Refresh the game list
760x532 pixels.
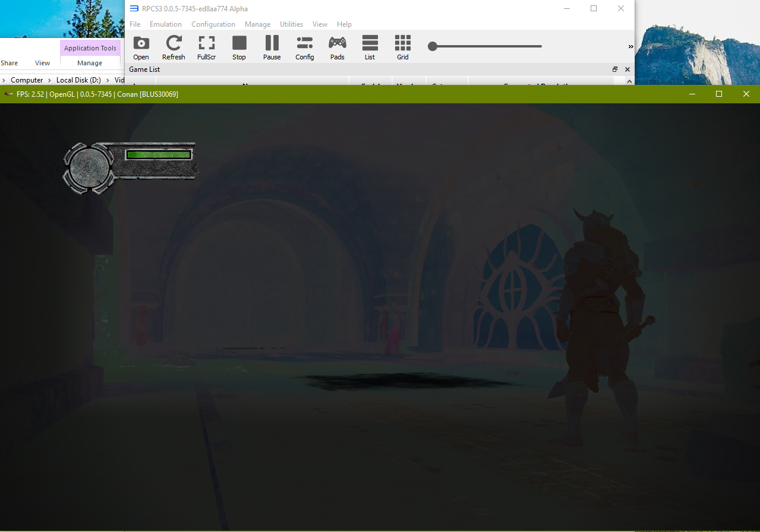[174, 47]
